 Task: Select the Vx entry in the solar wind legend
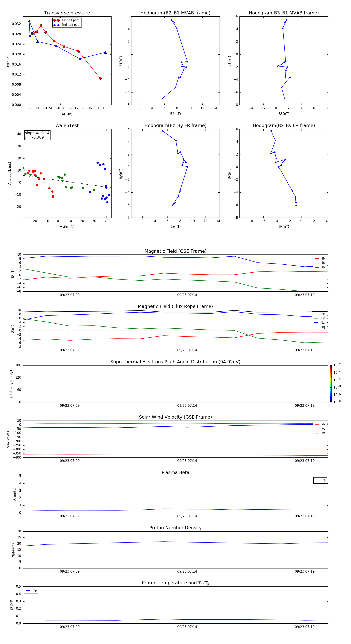320,424
